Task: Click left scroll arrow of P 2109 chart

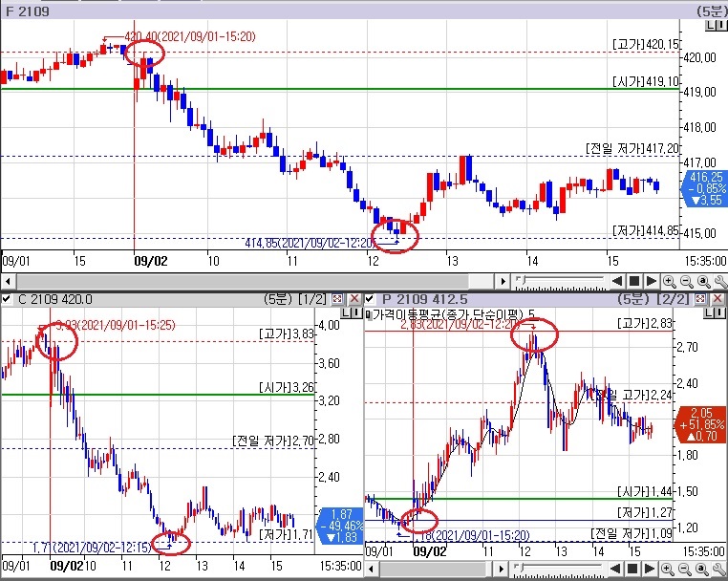Action: pos(371,569)
